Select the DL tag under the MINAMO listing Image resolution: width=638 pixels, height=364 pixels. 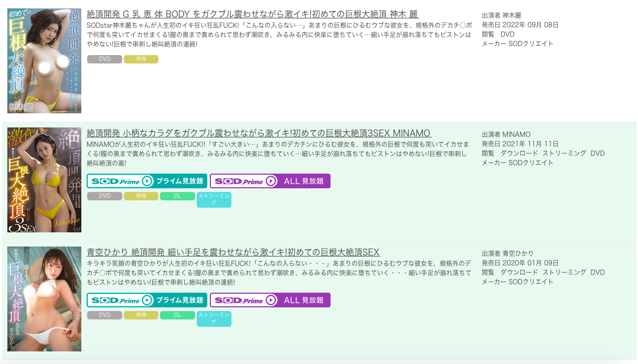[177, 196]
